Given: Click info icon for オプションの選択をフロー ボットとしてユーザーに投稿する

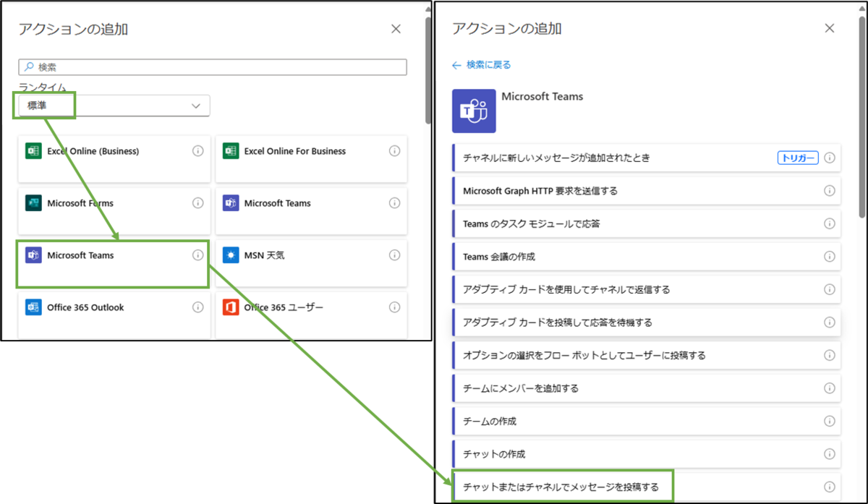Looking at the screenshot, I should 830,355.
